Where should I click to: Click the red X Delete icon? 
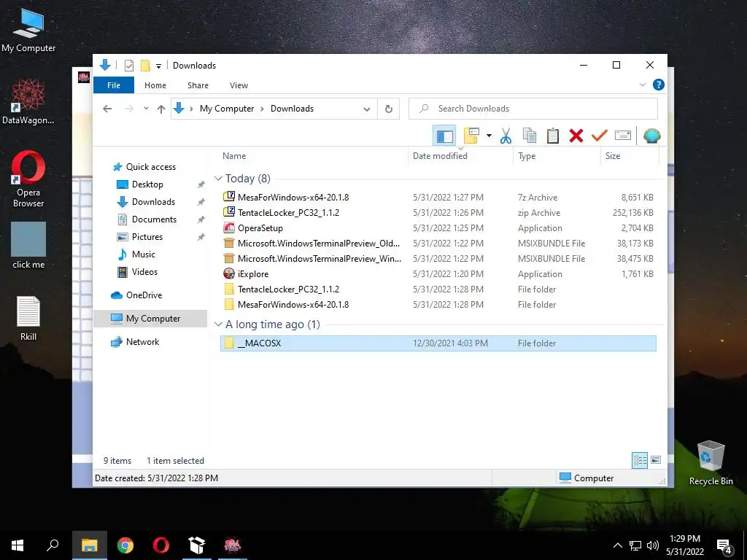click(576, 136)
